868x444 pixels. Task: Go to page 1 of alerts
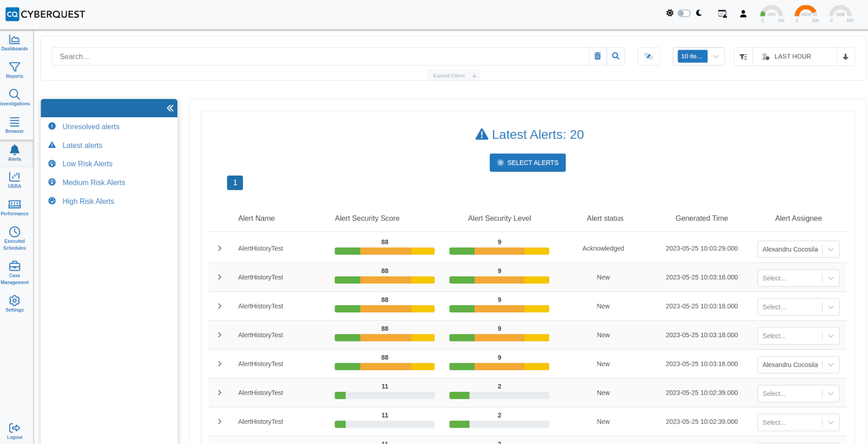tap(235, 183)
